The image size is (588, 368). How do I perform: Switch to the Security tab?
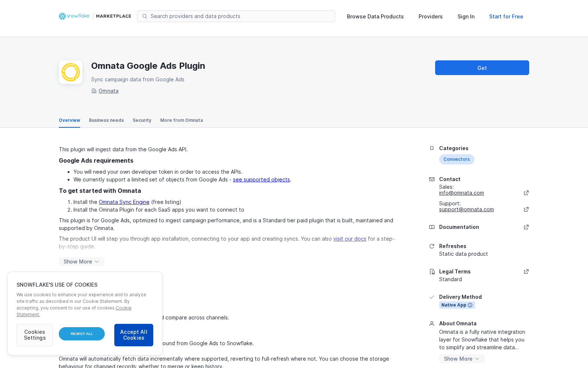[x=142, y=120]
